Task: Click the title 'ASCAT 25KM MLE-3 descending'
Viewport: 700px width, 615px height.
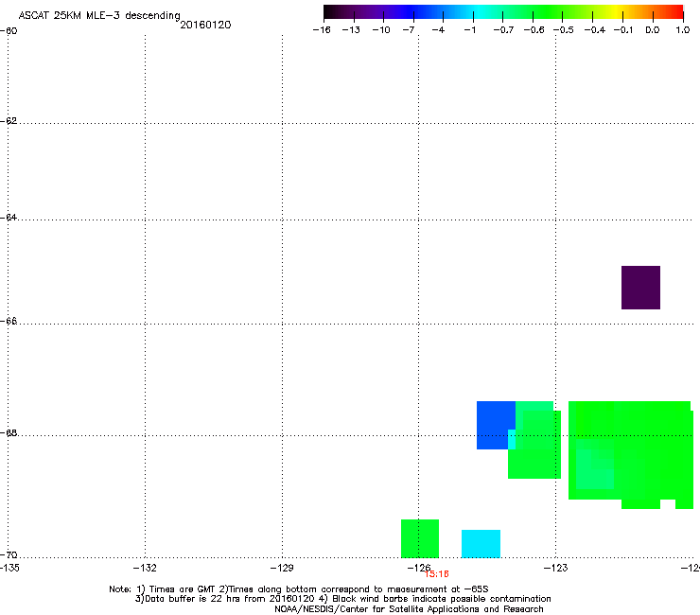Action: [x=99, y=15]
